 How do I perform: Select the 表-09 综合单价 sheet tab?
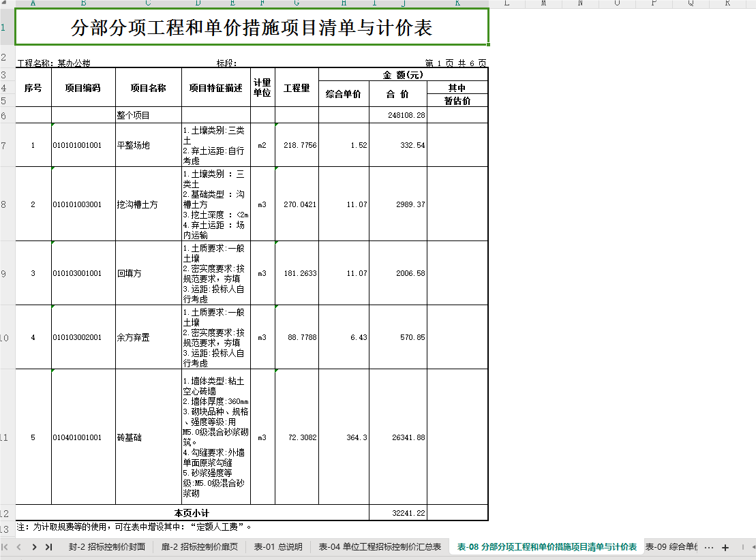pyautogui.click(x=671, y=547)
